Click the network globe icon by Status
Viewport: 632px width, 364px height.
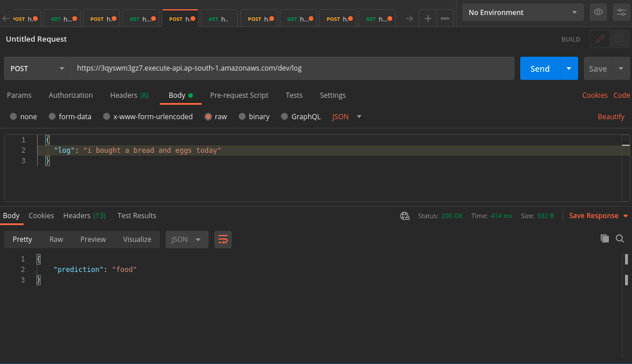click(x=405, y=216)
